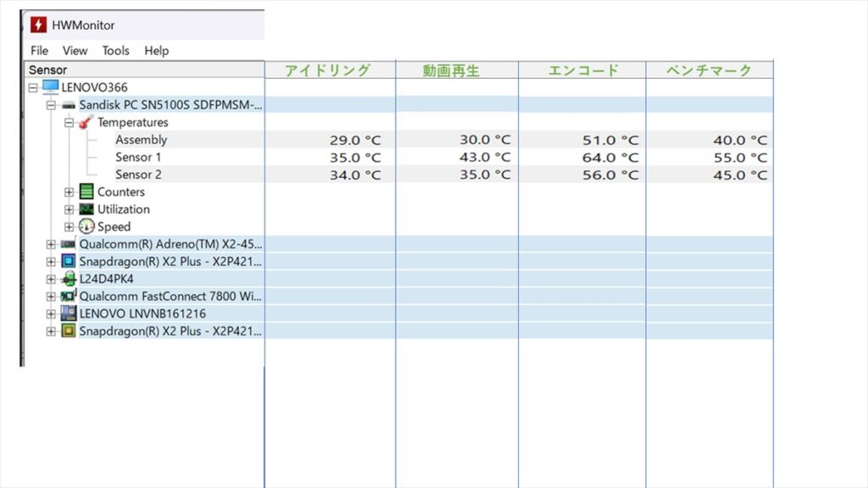Viewport: 868px width, 488px height.
Task: Click the エンコード column header
Action: pyautogui.click(x=581, y=69)
